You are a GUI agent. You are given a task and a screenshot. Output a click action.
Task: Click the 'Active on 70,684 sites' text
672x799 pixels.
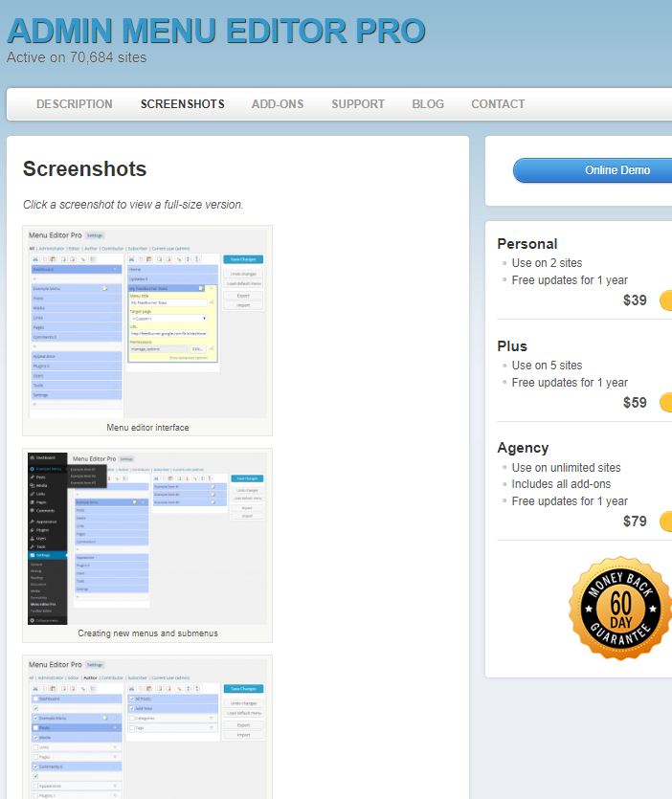coord(77,57)
